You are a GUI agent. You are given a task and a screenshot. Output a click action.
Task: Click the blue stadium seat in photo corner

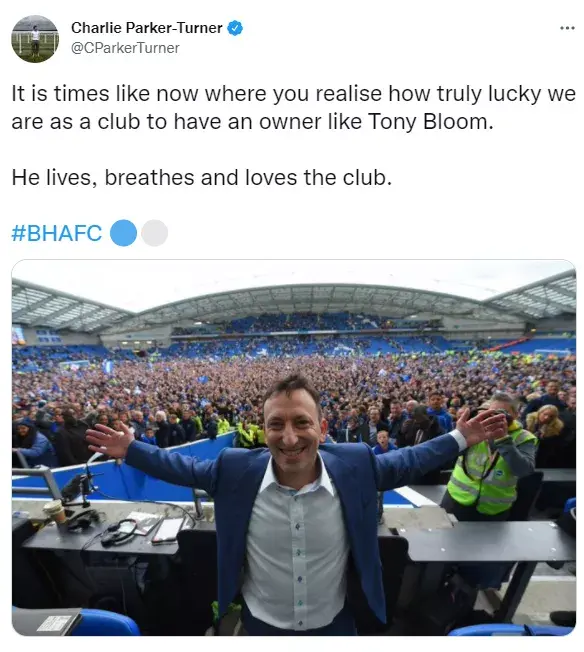coord(104,622)
